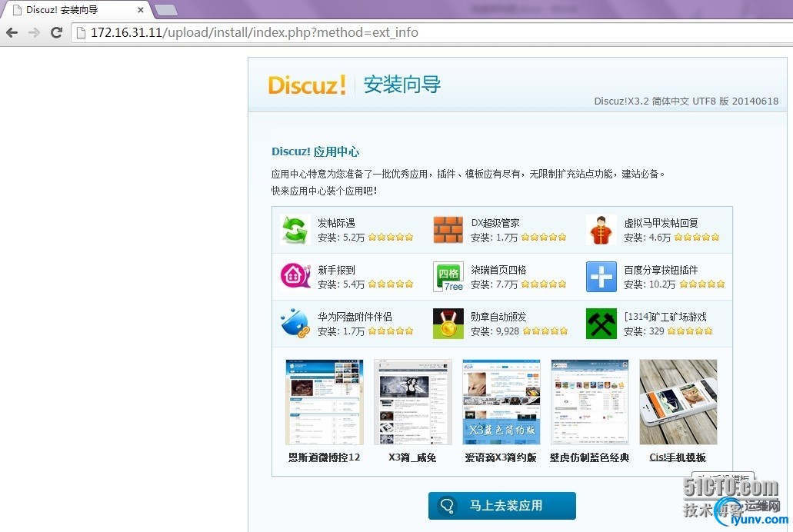Image resolution: width=793 pixels, height=532 pixels.
Task: Open the 爱语涵X3简约版 template name link
Action: click(501, 457)
